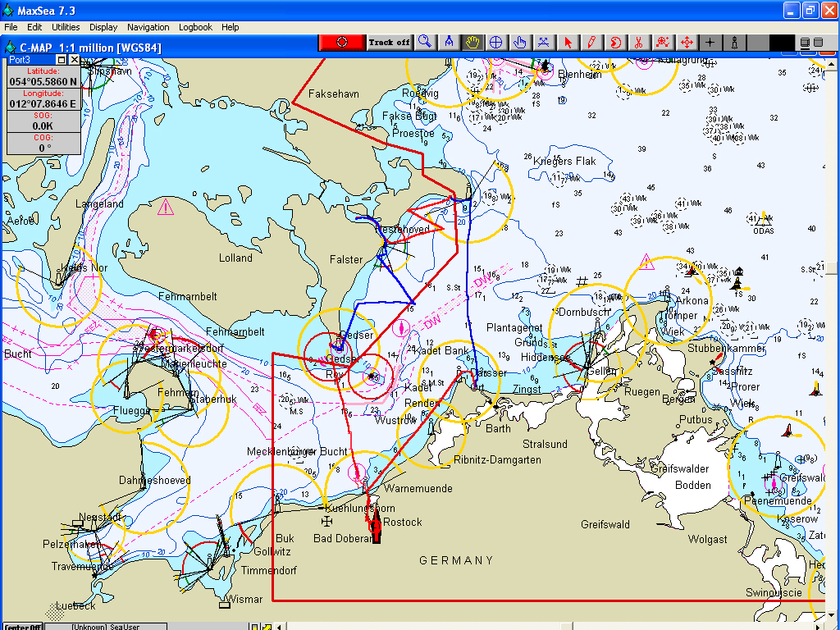Select the yellow hand pan tool
This screenshot has width=840, height=630.
pyautogui.click(x=472, y=43)
